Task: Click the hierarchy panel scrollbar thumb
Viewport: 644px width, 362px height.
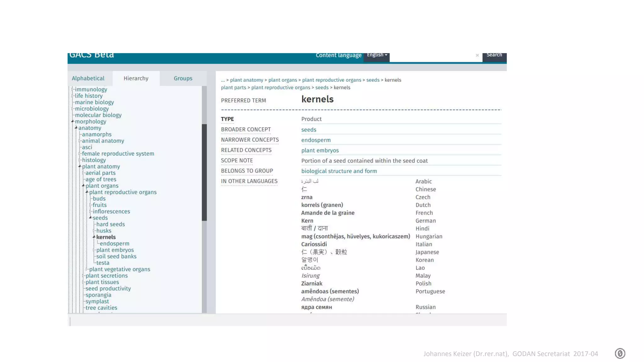Action: pos(204,172)
